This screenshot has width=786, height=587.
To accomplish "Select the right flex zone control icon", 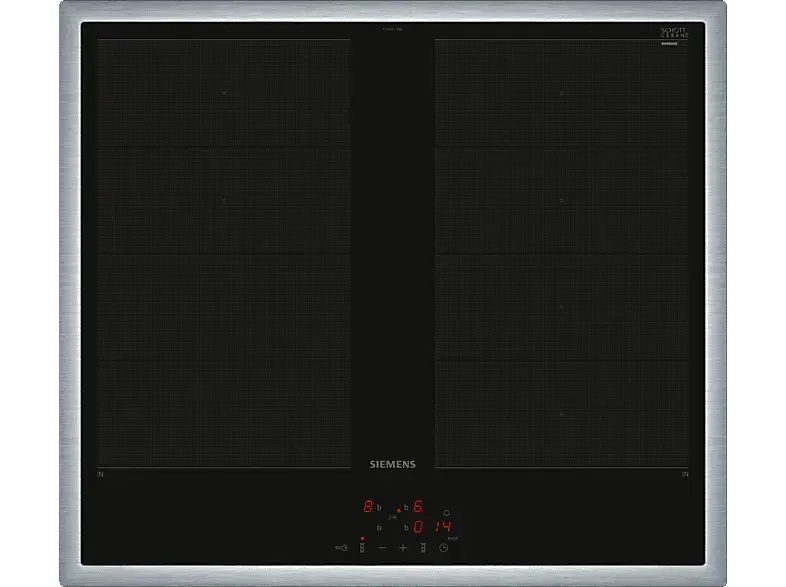I will [424, 547].
